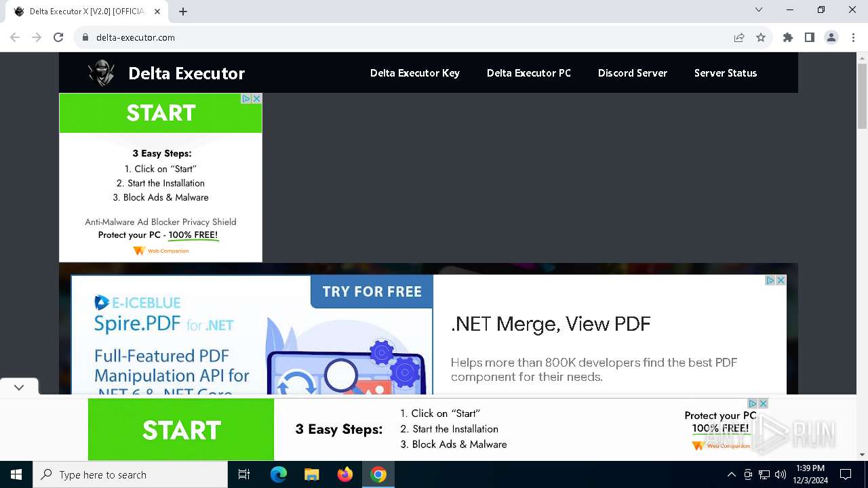
Task: Select the Delta Executor X browser tab
Action: 87,12
